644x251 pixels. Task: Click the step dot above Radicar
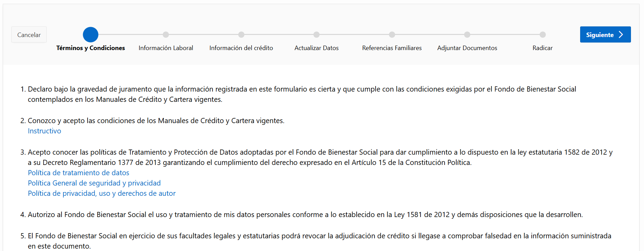point(543,35)
